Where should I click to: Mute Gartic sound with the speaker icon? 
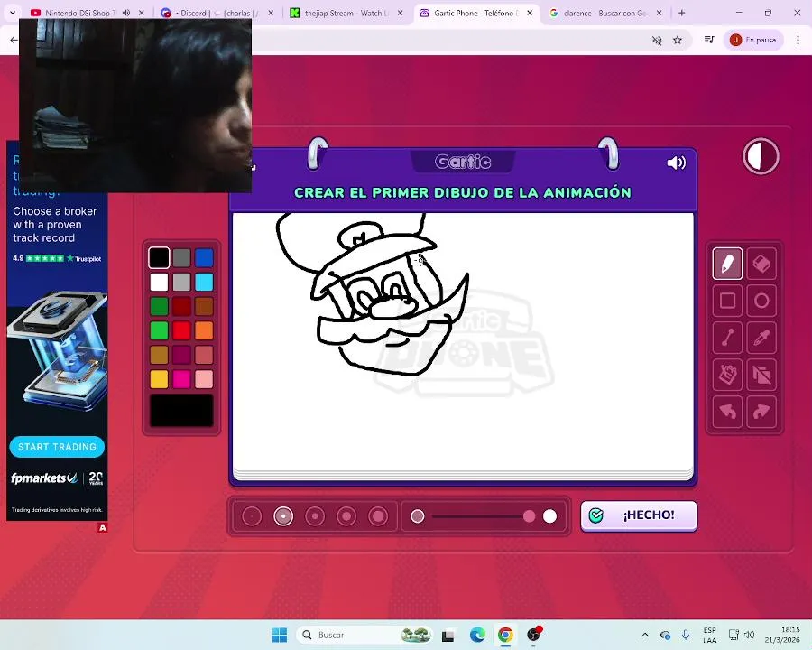[x=676, y=162]
